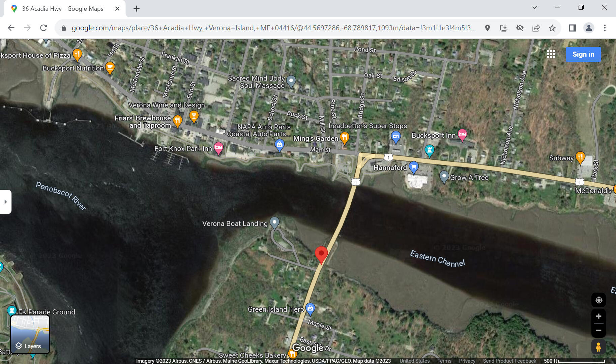This screenshot has height=364, width=616.
Task: Toggle the location sharing icon in address bar
Action: pyautogui.click(x=488, y=28)
